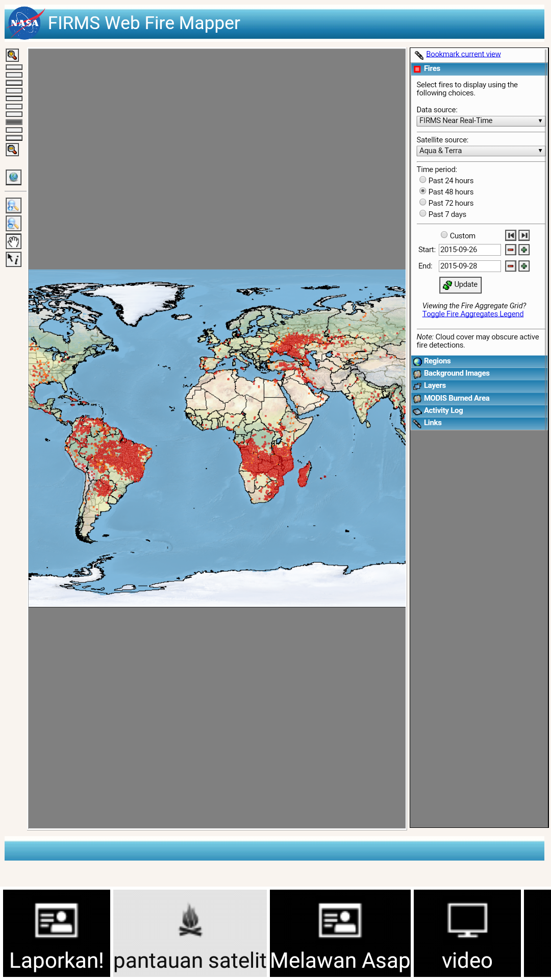Click the Update button
The width and height of the screenshot is (551, 980).
coord(460,285)
